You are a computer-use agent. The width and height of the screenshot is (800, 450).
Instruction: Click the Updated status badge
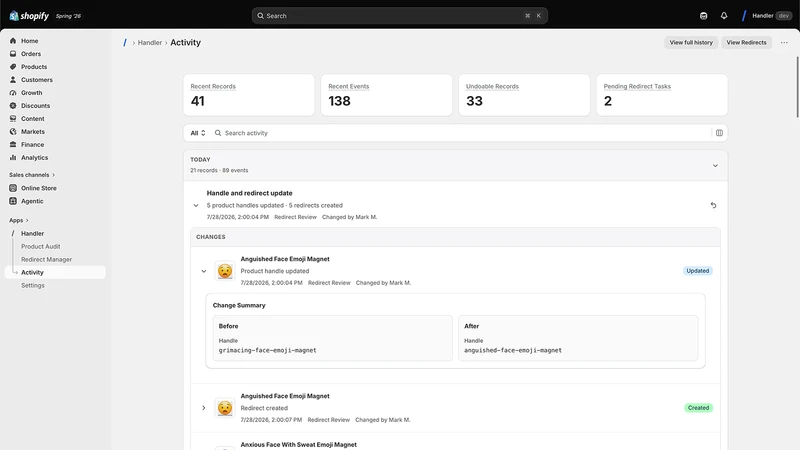pos(697,271)
